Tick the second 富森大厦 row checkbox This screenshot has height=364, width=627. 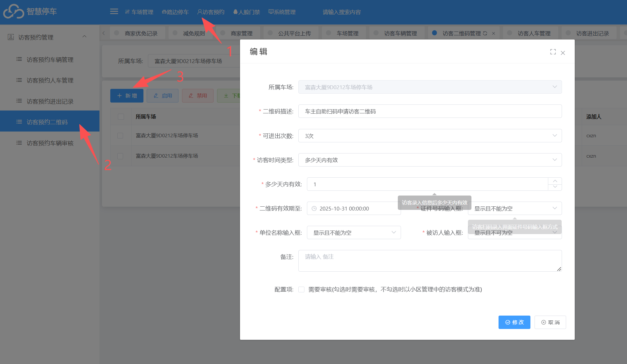pyautogui.click(x=120, y=156)
